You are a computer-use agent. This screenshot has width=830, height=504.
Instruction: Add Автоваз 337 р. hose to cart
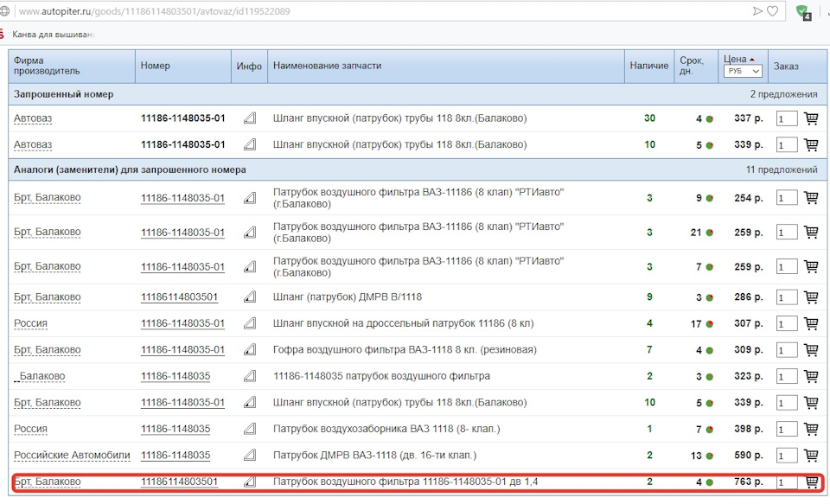point(811,118)
